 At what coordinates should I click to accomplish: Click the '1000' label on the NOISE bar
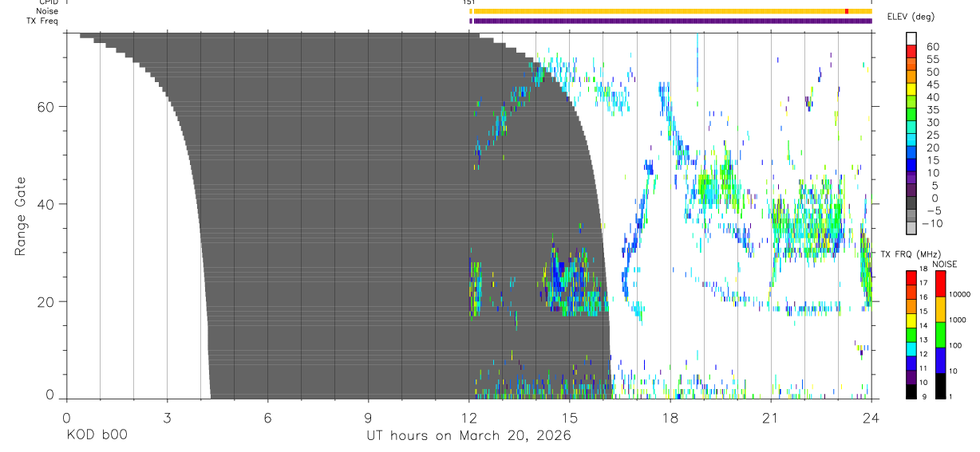[958, 320]
